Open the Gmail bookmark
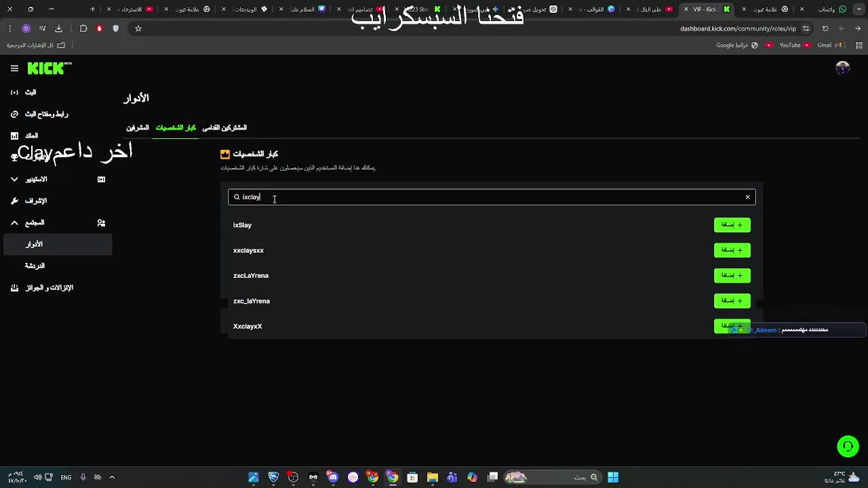The image size is (868, 488). 829,45
